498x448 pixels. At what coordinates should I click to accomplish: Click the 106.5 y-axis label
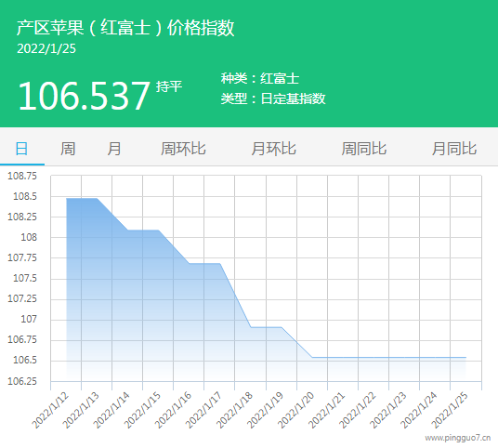click(x=25, y=360)
